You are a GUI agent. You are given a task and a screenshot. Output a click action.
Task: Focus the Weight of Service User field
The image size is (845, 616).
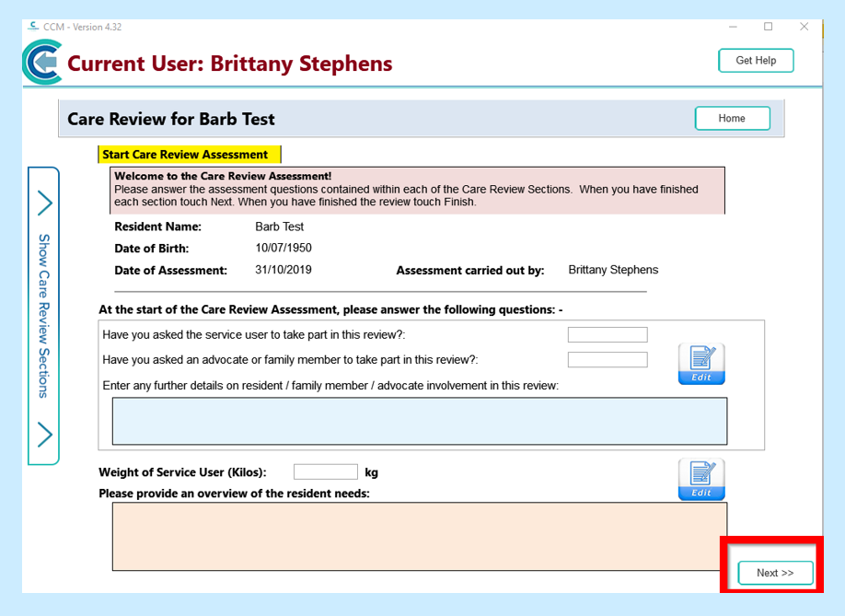[x=325, y=472]
